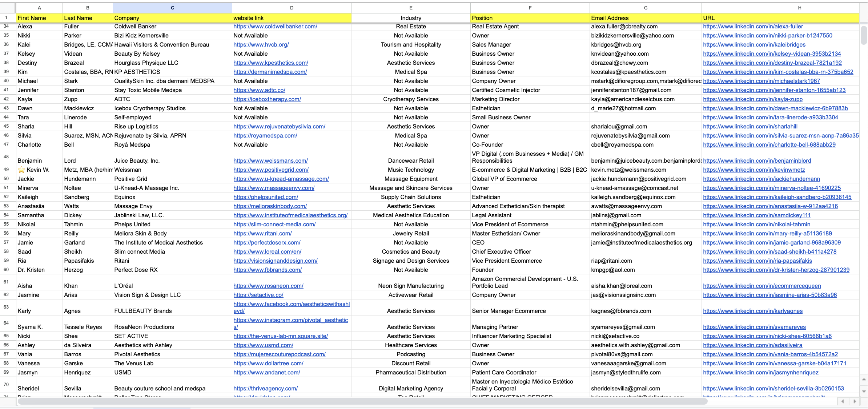Screen dimensions: 868x409
Task: Open the loreal.com/en link
Action: tap(267, 251)
